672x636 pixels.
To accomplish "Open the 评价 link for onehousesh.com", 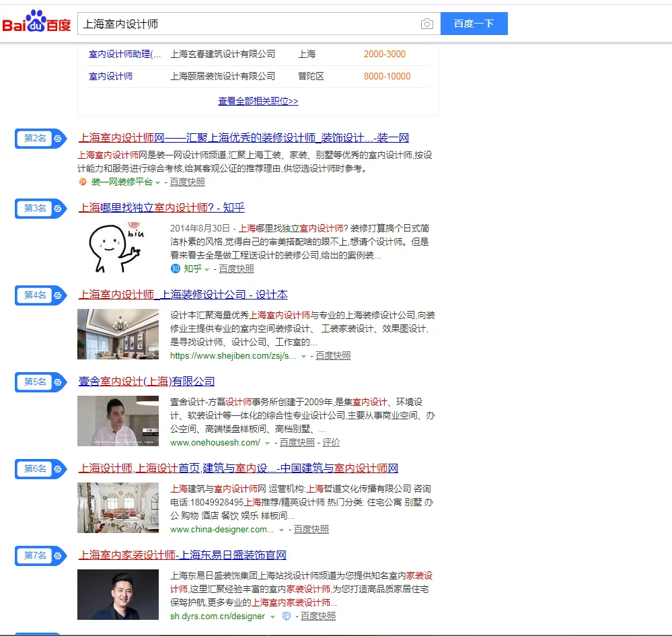I will tap(331, 442).
